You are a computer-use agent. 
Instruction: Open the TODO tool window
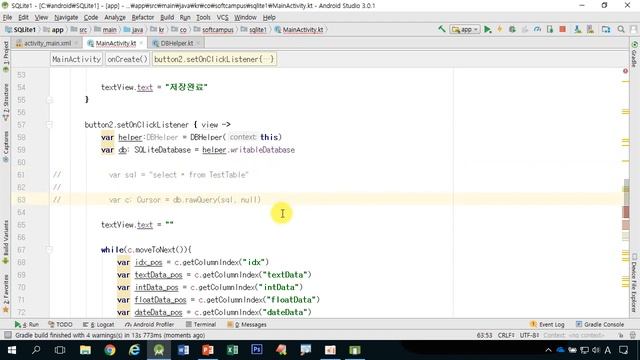[x=60, y=324]
